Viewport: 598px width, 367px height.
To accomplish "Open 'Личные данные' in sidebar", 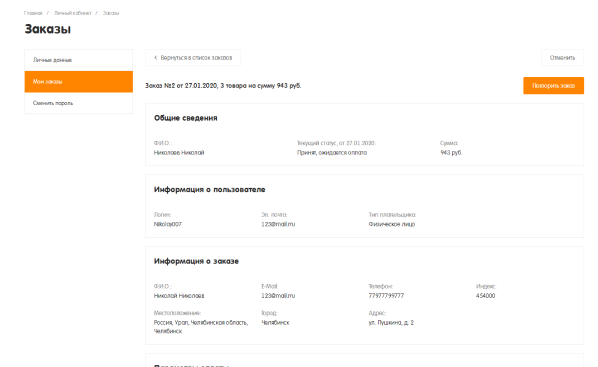I will [79, 60].
